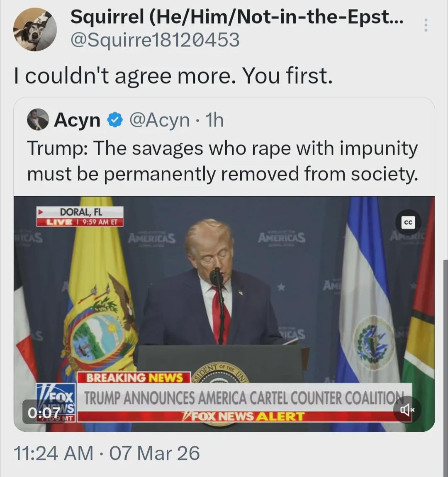Viewport: 448px width, 477px height.
Task: Click the 11:24 AM post time
Action: pyautogui.click(x=54, y=453)
